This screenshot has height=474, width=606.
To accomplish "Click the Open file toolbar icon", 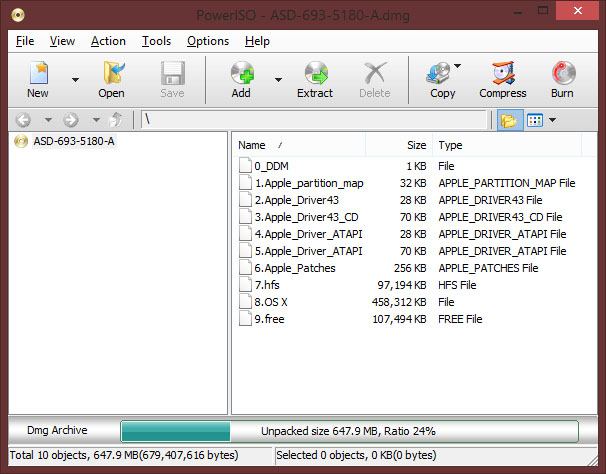I will [x=113, y=73].
